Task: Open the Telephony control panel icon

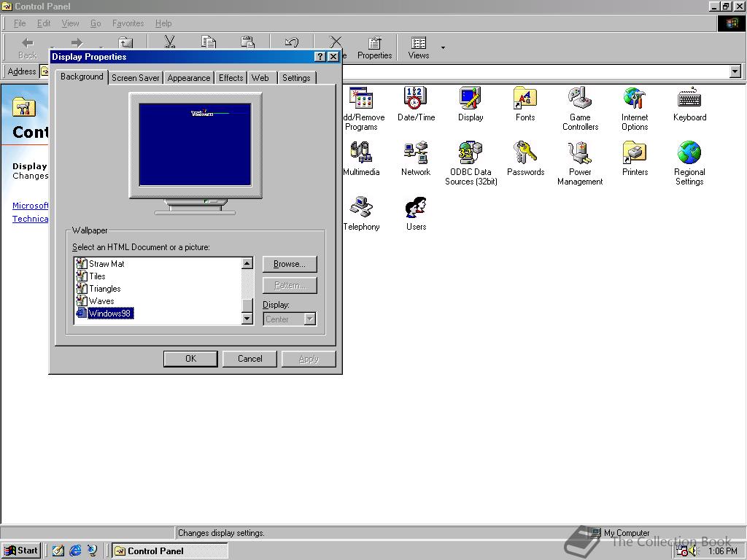Action: tap(361, 214)
